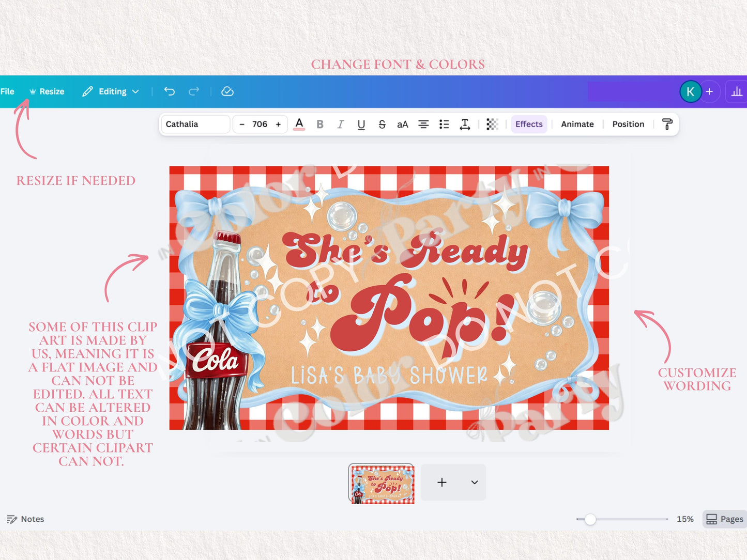
Task: Toggle the Pages grid view
Action: [x=725, y=519]
